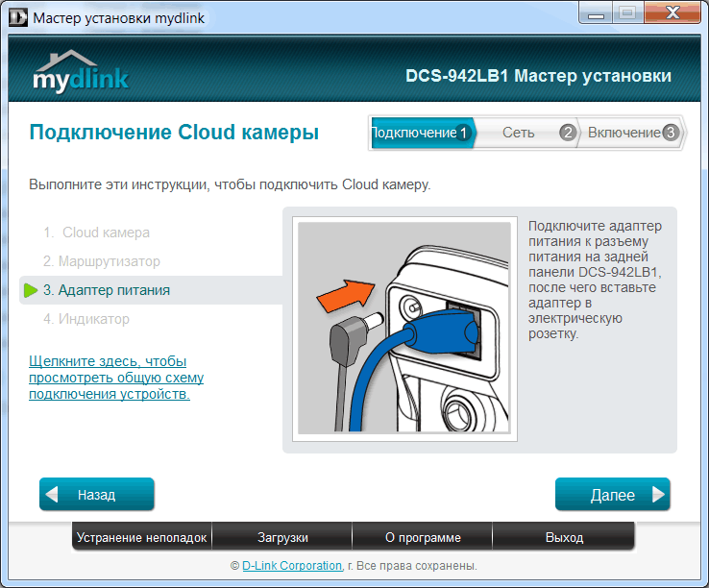Click the step number 2 circle badge

(568, 133)
